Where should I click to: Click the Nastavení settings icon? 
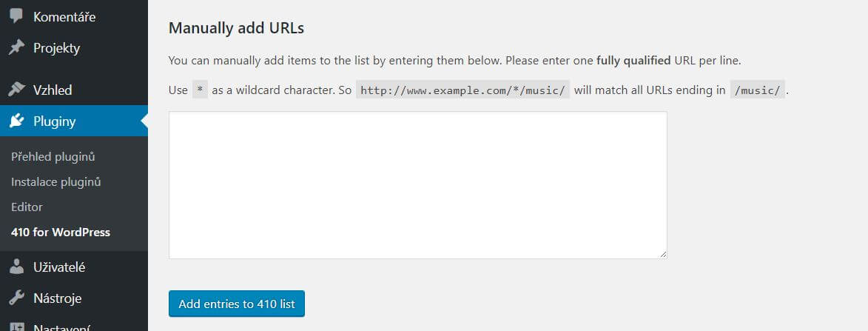pyautogui.click(x=16, y=327)
